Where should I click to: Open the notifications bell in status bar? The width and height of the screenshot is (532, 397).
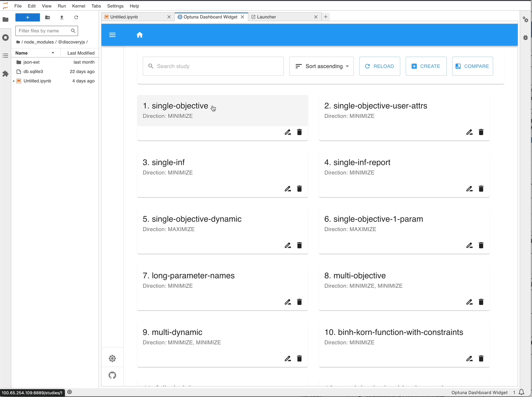[x=521, y=392]
